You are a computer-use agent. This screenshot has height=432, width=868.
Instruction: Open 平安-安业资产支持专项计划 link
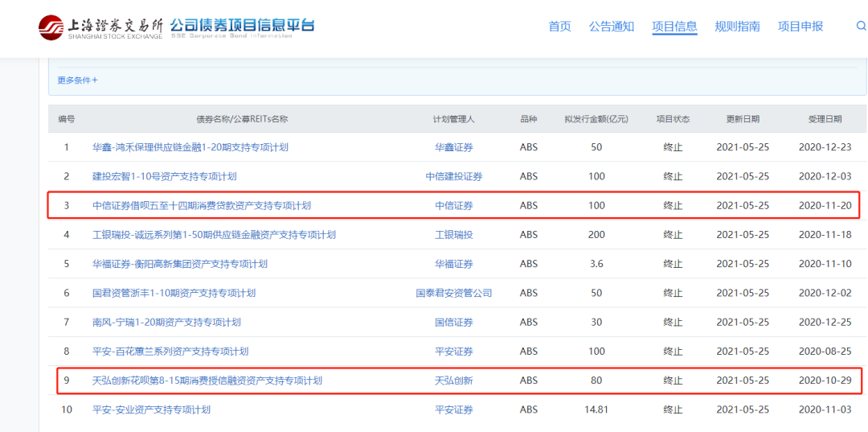pyautogui.click(x=151, y=410)
